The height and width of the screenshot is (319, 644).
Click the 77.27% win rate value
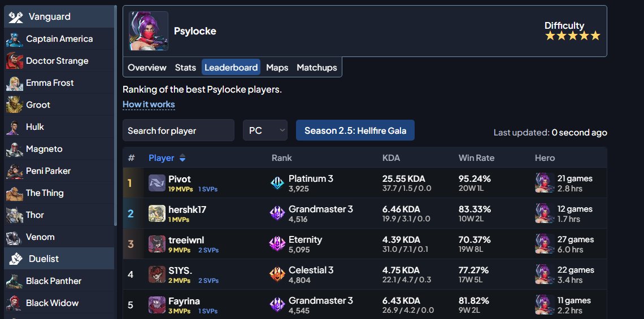473,270
